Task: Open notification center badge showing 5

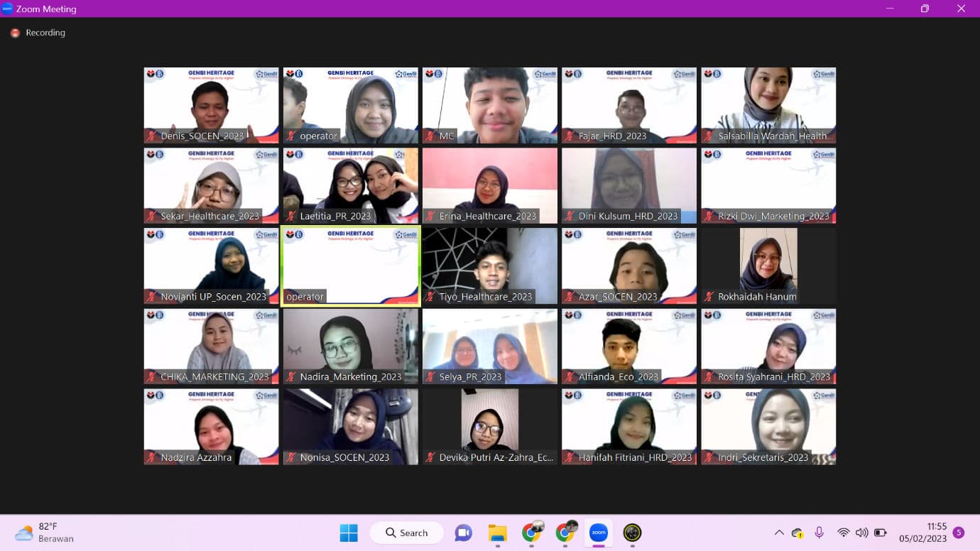Action: click(x=959, y=533)
